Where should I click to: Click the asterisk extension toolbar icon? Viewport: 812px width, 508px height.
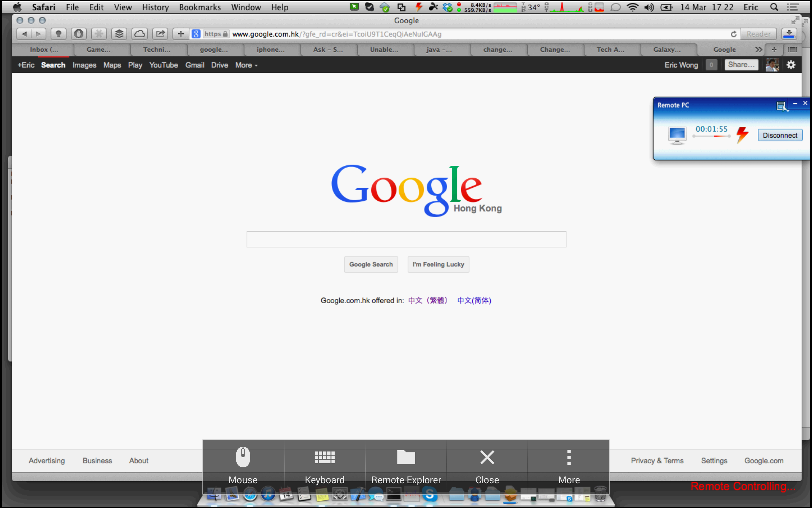tap(99, 34)
